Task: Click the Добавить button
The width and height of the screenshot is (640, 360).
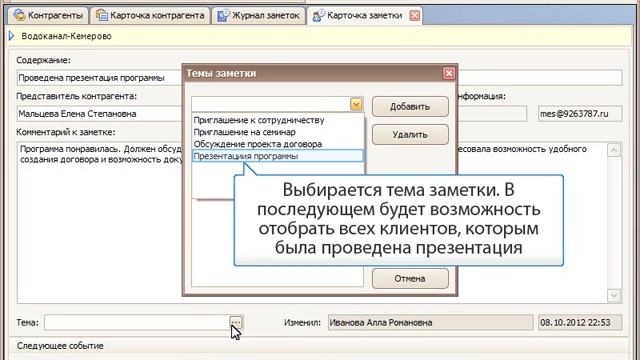Action: [x=410, y=107]
